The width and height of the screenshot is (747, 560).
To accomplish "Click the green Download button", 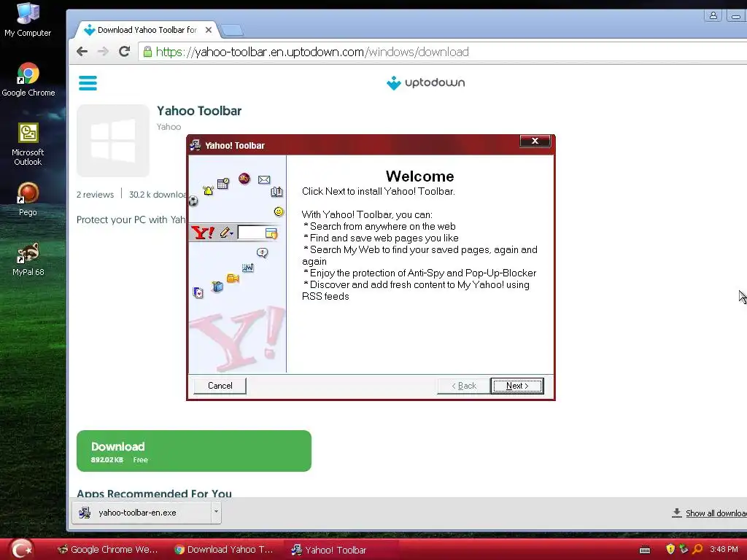I will [x=194, y=451].
